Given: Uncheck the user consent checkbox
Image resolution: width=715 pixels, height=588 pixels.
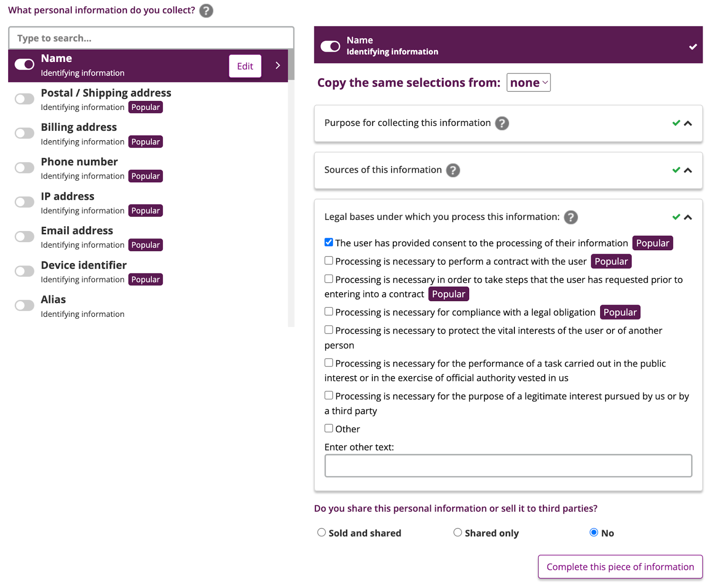Looking at the screenshot, I should tap(329, 242).
